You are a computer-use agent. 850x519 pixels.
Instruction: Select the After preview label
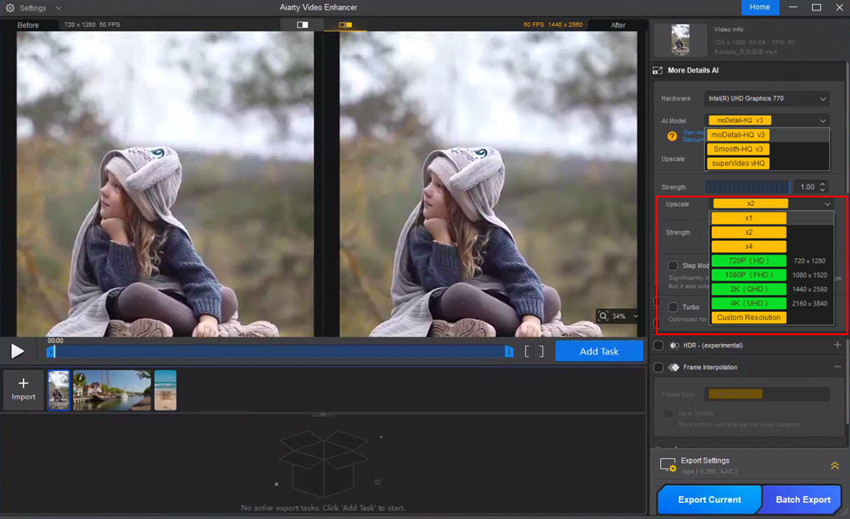618,25
